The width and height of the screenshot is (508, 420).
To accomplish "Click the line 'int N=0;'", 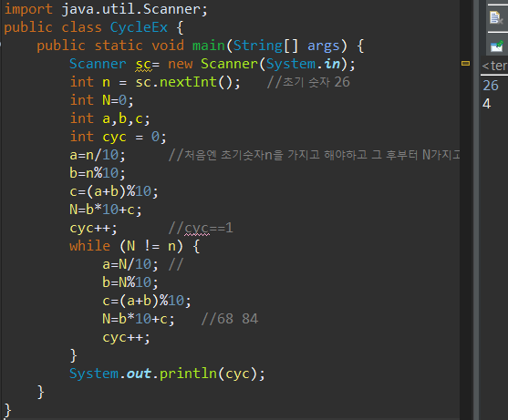I will point(102,100).
